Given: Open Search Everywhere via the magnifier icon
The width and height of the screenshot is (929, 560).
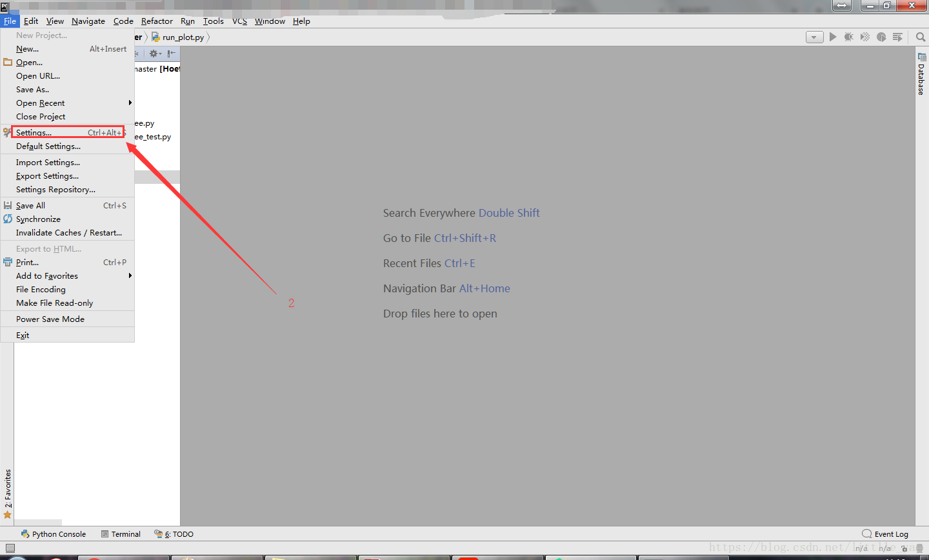Looking at the screenshot, I should 920,37.
